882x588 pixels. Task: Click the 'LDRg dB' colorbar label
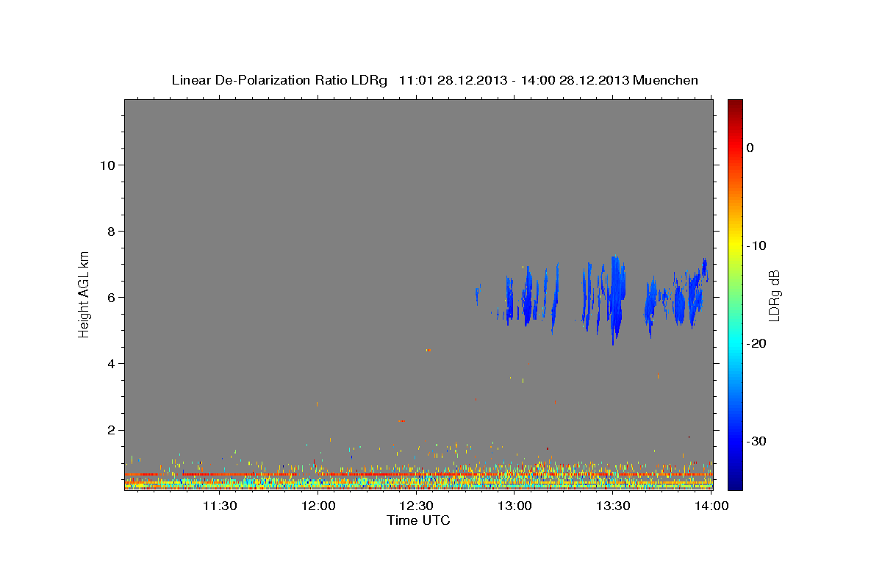(773, 295)
